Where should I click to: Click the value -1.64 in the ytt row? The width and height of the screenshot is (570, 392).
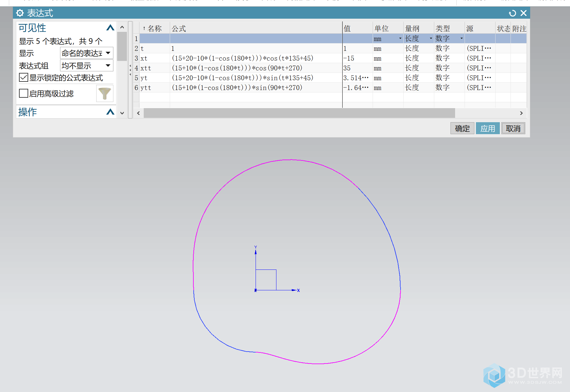point(356,88)
